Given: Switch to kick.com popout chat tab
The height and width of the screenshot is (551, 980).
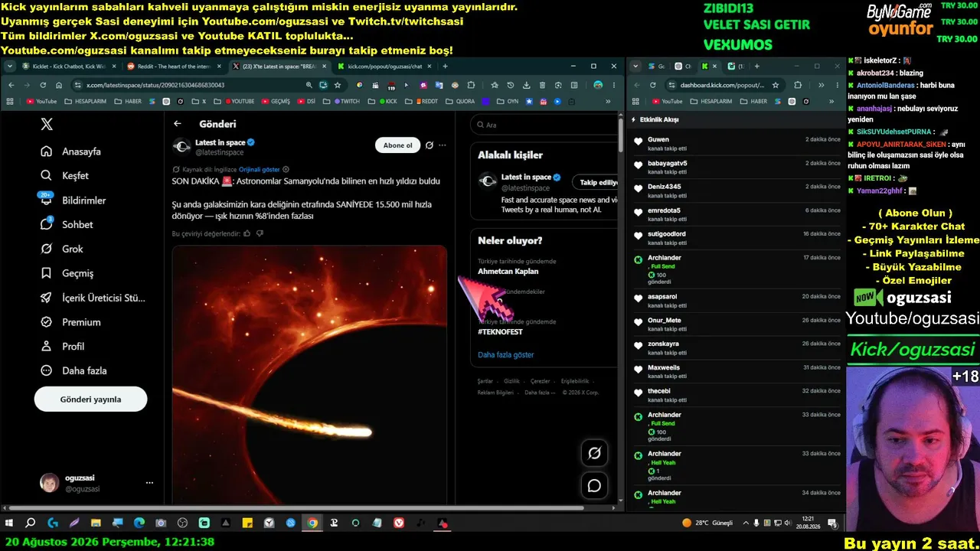Looking at the screenshot, I should point(384,67).
